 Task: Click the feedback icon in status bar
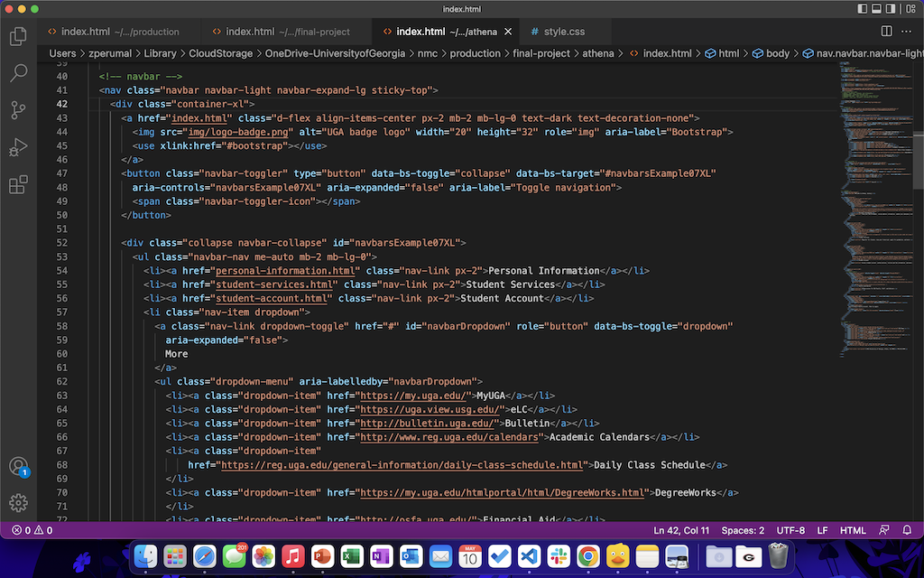(884, 530)
